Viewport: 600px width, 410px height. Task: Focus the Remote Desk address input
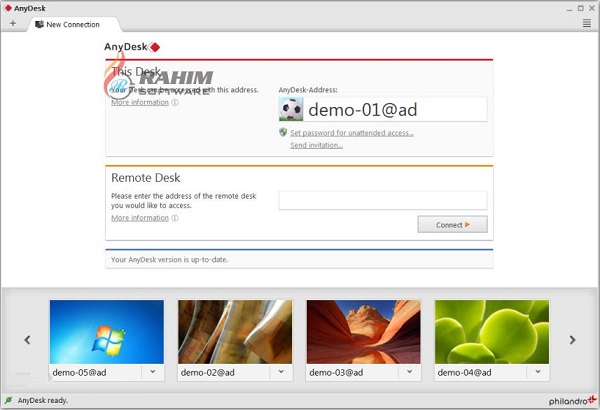[x=383, y=200]
